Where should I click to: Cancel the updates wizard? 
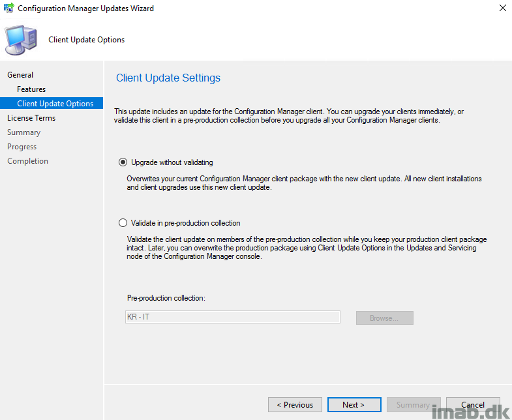pos(473,404)
